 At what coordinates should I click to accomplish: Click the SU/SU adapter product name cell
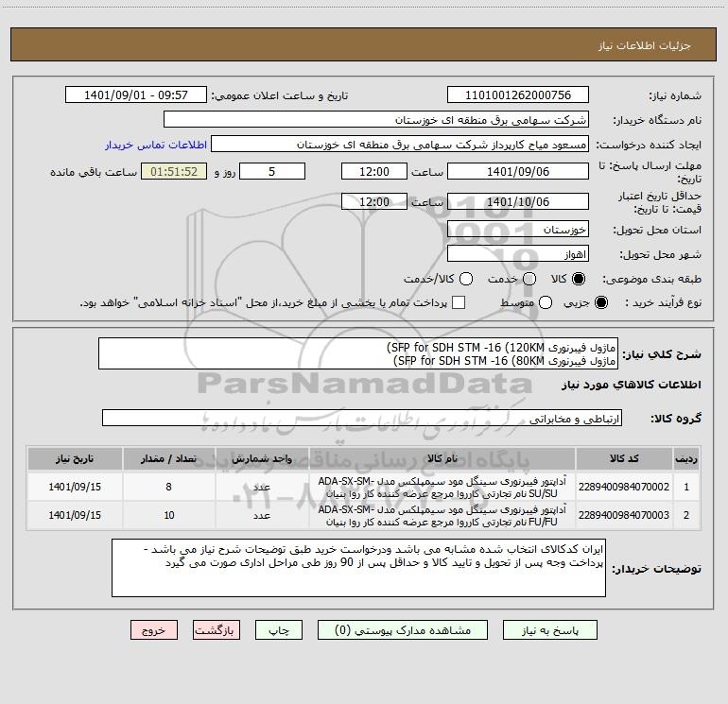[x=442, y=487]
